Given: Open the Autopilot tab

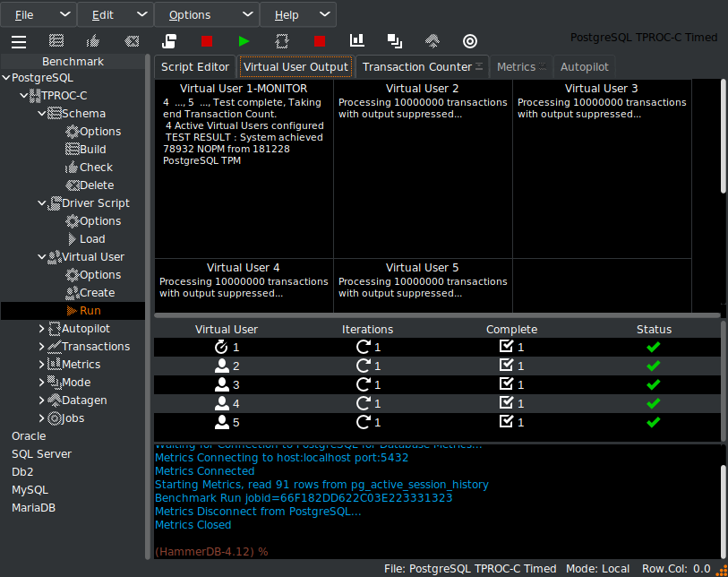Looking at the screenshot, I should click(x=584, y=67).
